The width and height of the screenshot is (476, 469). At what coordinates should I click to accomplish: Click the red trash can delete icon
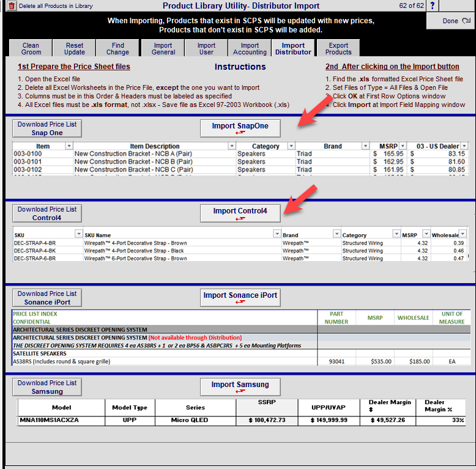pyautogui.click(x=12, y=6)
